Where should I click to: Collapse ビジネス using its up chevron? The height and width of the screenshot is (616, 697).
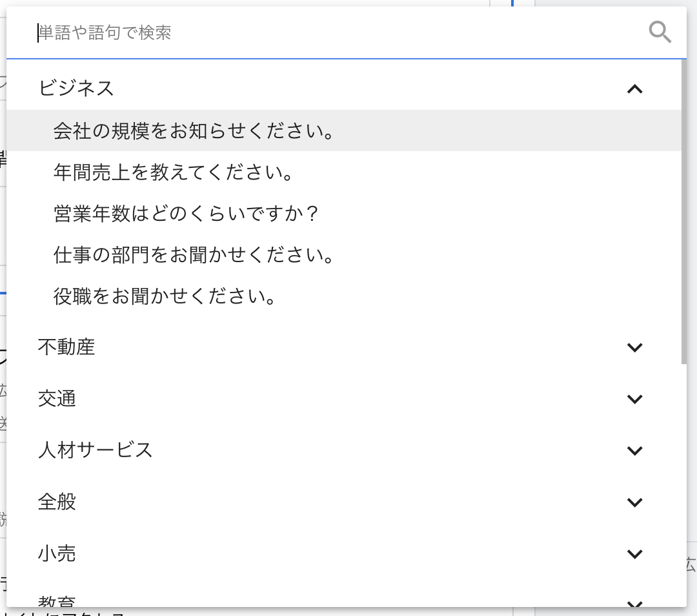click(x=635, y=89)
